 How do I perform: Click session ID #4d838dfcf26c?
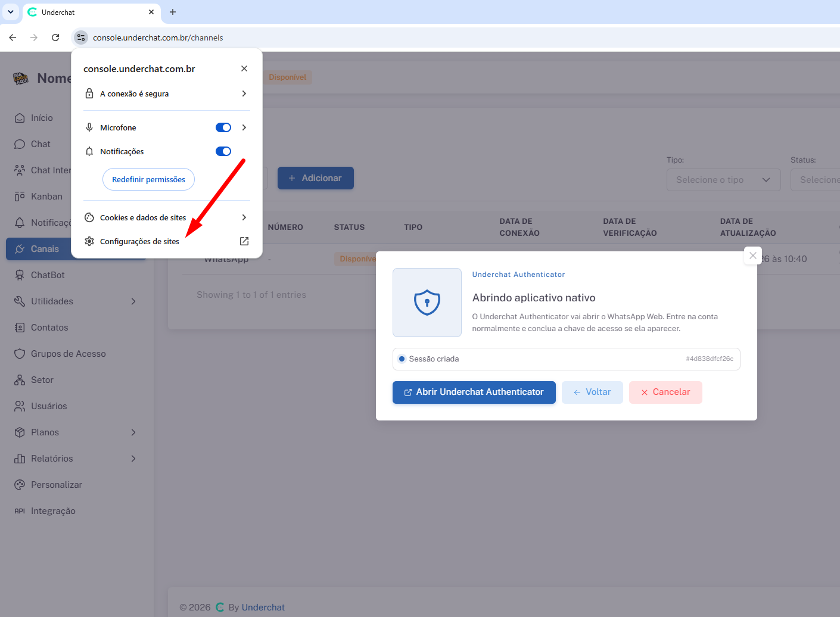pyautogui.click(x=710, y=359)
